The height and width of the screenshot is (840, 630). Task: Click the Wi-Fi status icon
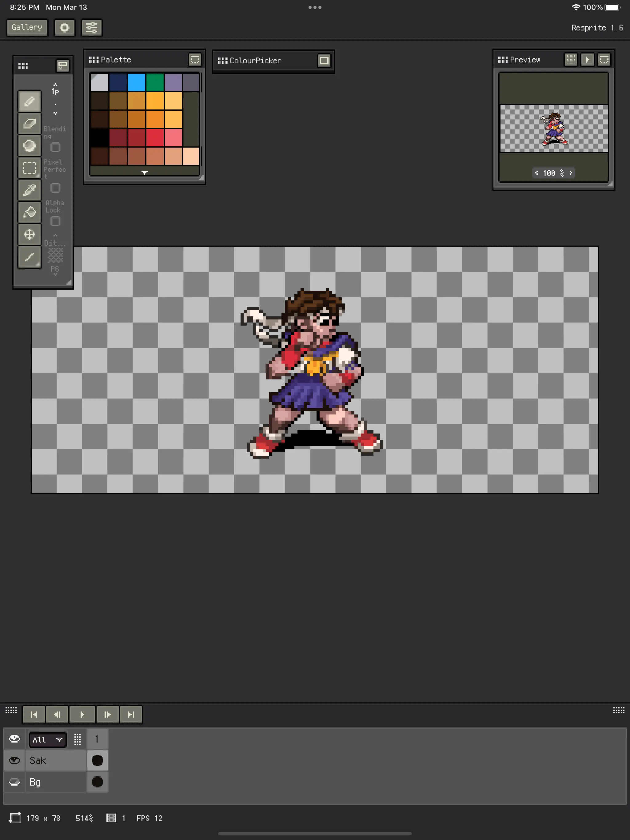tap(576, 7)
